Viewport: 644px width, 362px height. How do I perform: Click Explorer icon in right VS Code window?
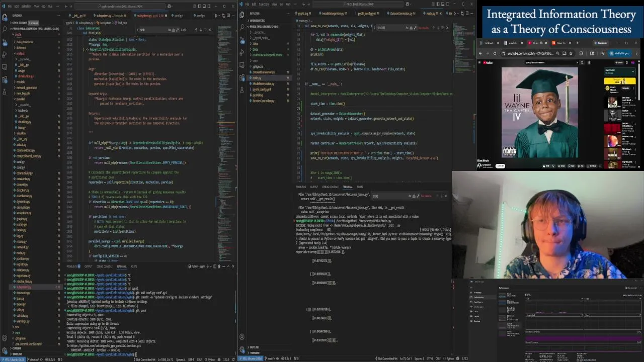pos(242,15)
